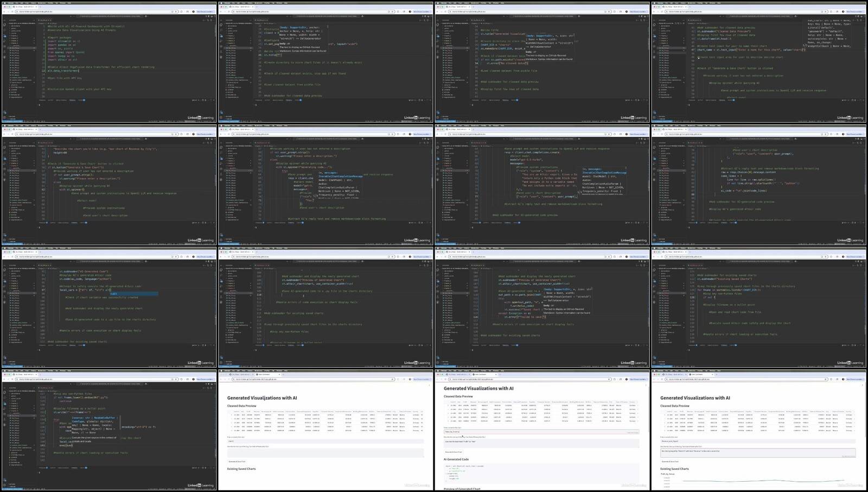Click the Cleaned Data Preview heading in last frame
Image resolution: width=868 pixels, height=492 pixels.
(x=675, y=406)
